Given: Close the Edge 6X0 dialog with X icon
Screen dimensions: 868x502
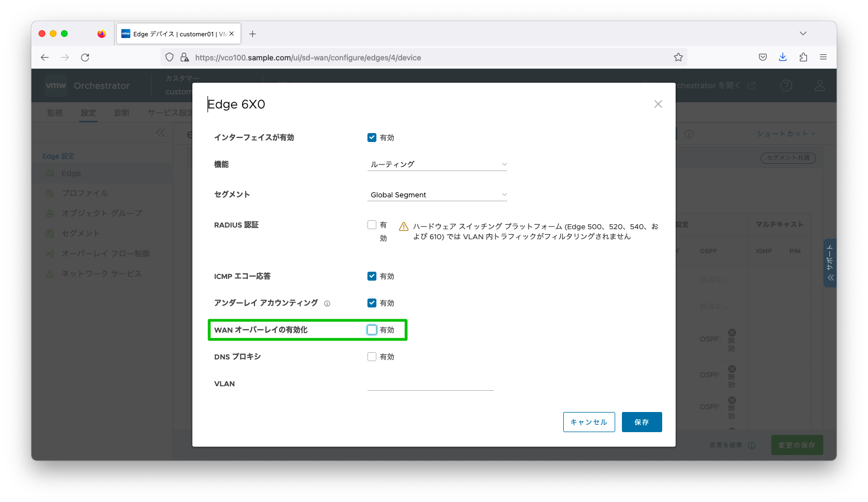Looking at the screenshot, I should [658, 104].
